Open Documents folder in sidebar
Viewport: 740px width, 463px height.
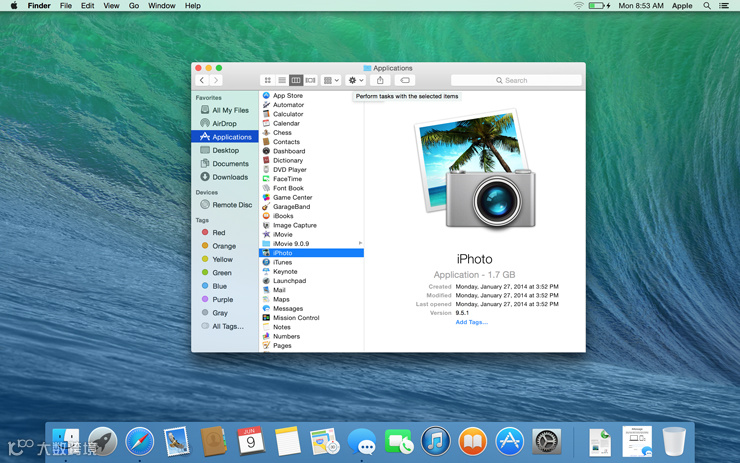(225, 163)
